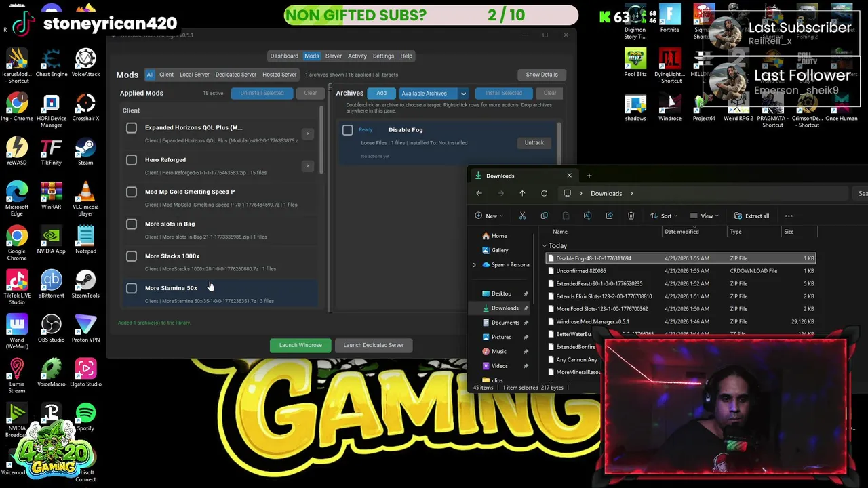Click the Show Details button
The image size is (868, 488).
pyautogui.click(x=542, y=75)
